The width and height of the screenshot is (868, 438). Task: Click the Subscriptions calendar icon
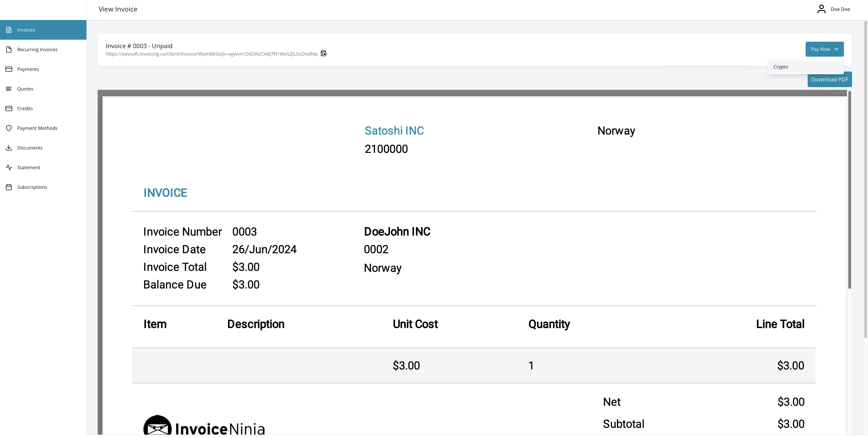(9, 187)
